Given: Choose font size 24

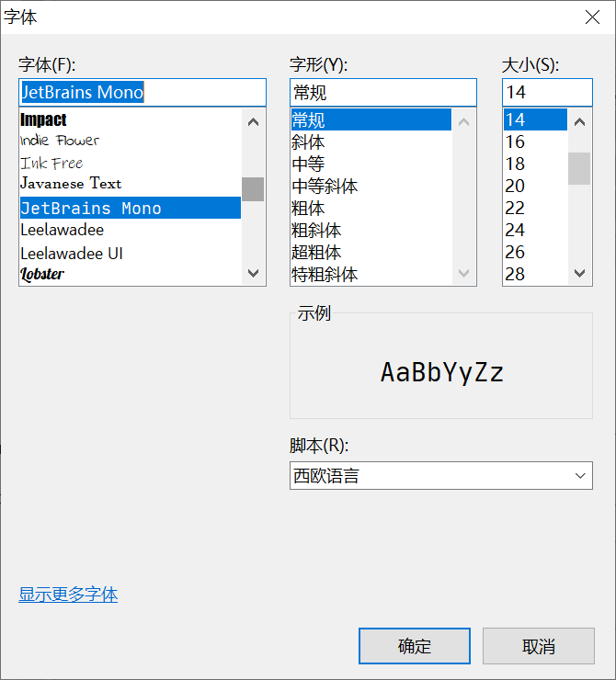Looking at the screenshot, I should point(515,230).
